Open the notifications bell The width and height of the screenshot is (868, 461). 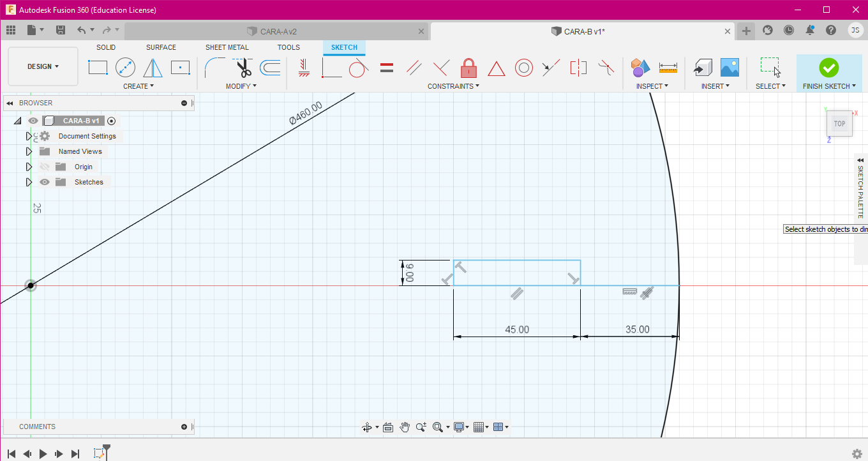810,30
